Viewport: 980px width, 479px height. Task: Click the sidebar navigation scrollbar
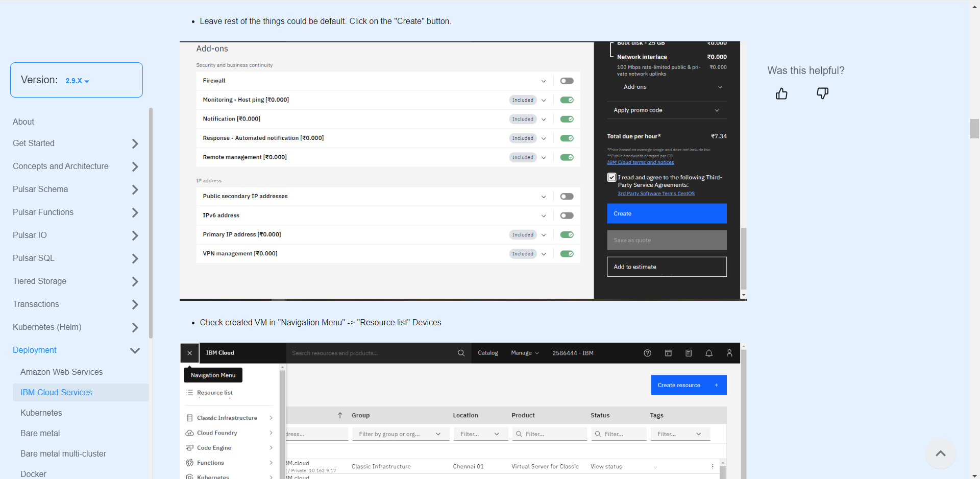tap(151, 223)
